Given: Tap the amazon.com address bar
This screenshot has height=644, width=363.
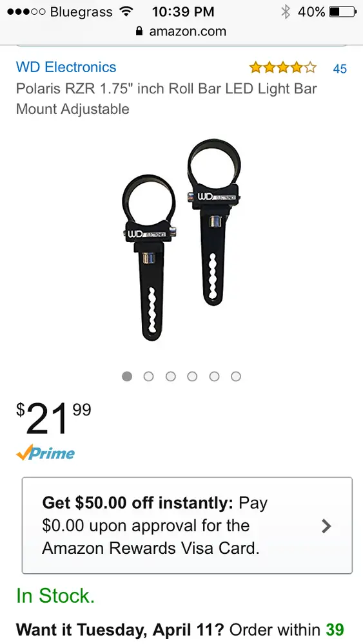Looking at the screenshot, I should point(181,31).
